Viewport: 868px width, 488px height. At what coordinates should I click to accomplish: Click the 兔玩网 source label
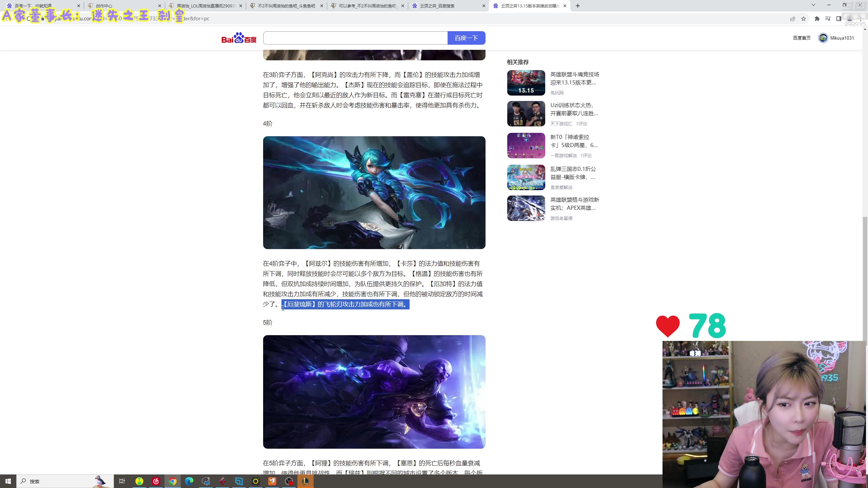coord(557,93)
